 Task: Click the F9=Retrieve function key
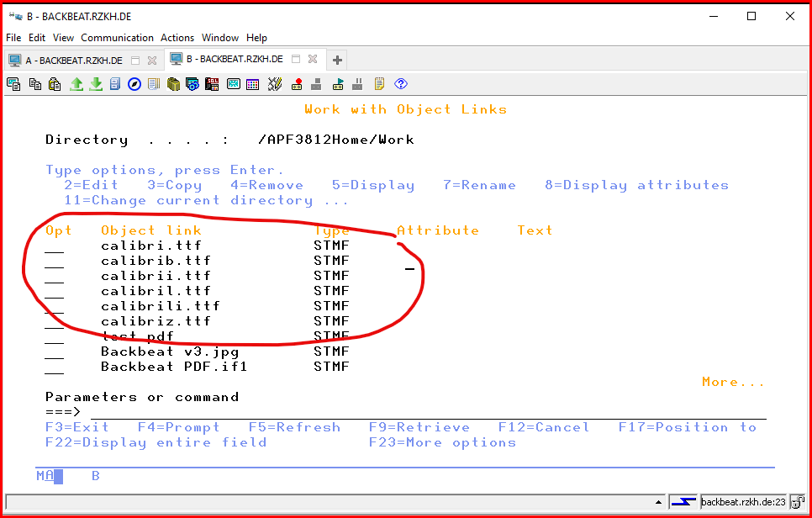click(419, 427)
